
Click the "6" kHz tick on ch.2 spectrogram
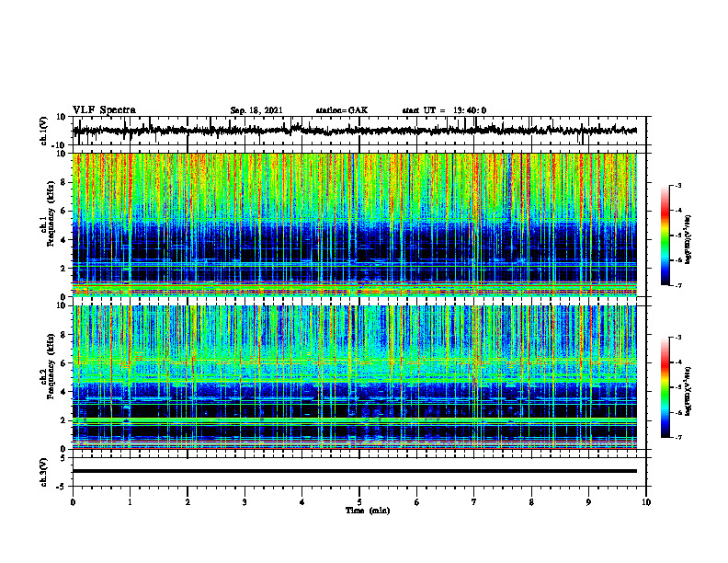click(64, 363)
